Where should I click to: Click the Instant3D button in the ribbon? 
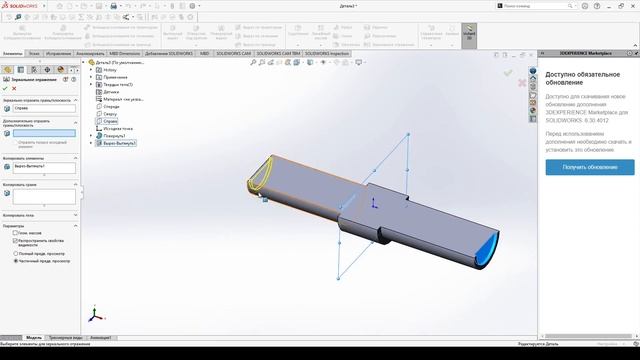[x=469, y=36]
